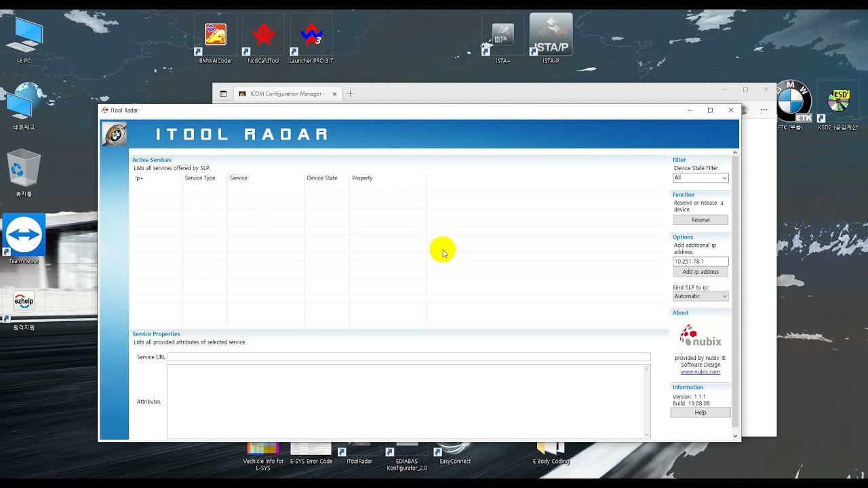Click the Attributes box scrollbar down arrow
Viewport: 868px width, 488px height.
[646, 434]
